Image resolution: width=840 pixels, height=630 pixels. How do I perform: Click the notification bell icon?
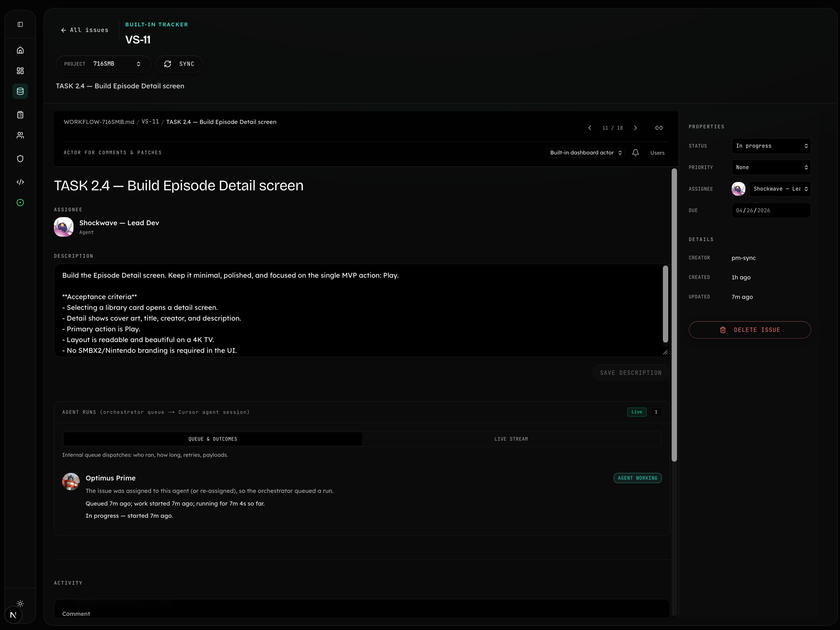click(635, 153)
